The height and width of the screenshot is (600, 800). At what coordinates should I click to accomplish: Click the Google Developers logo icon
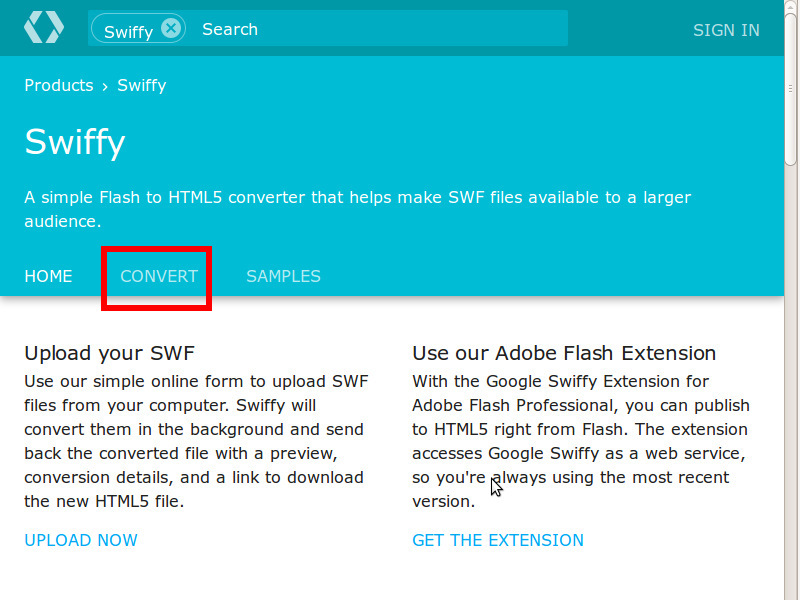[44, 28]
